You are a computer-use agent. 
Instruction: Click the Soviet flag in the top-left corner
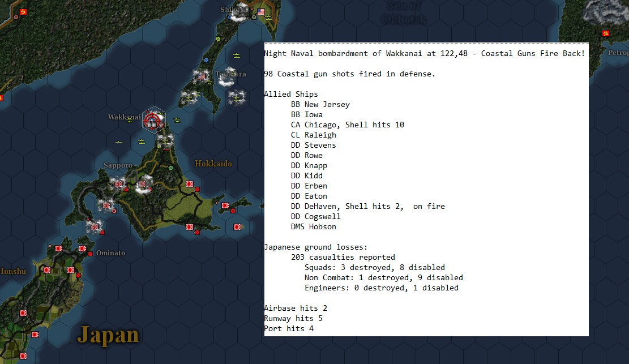[x=23, y=12]
